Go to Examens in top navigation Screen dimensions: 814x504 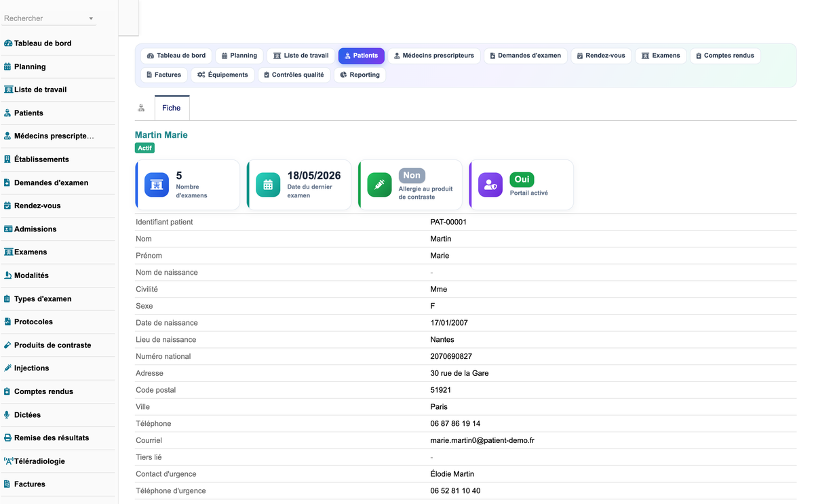point(661,56)
